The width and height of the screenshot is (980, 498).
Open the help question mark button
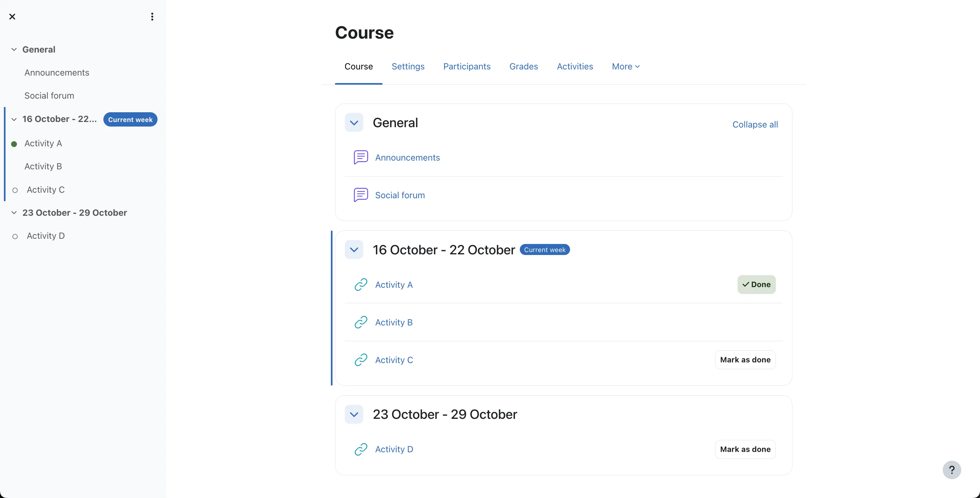[x=951, y=470]
